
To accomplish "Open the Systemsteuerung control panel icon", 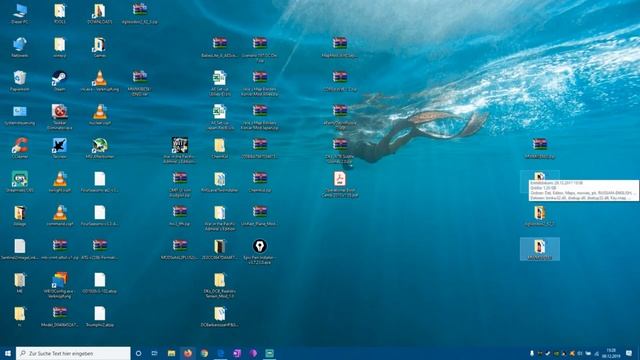I will click(x=20, y=115).
